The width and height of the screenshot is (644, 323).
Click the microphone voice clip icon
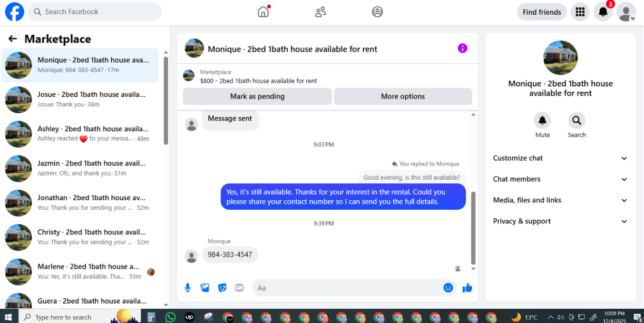tap(188, 288)
